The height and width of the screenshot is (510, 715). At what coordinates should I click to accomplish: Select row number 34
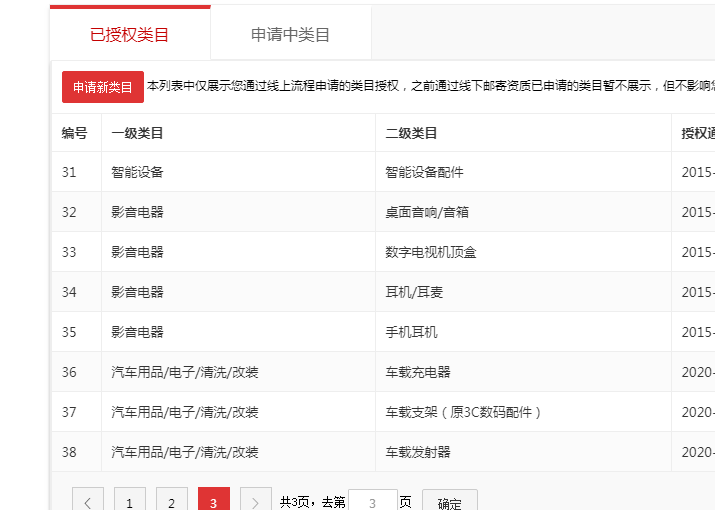69,292
